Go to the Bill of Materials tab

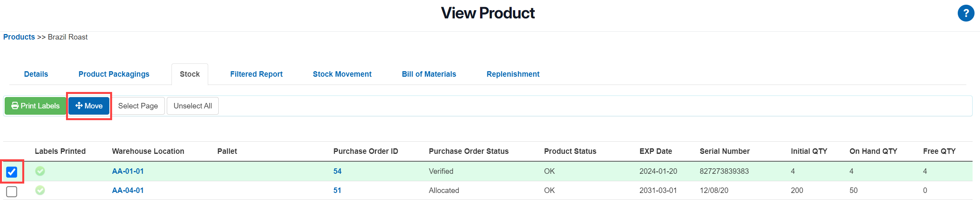[x=429, y=74]
